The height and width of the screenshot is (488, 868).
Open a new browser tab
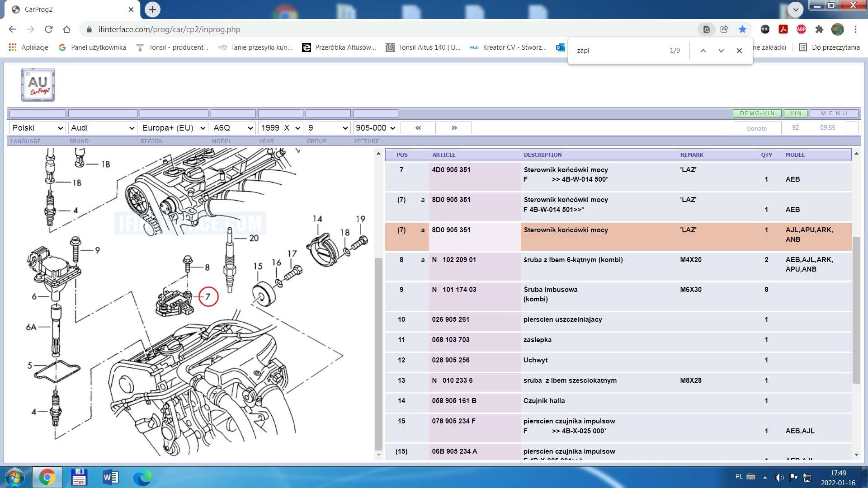152,9
